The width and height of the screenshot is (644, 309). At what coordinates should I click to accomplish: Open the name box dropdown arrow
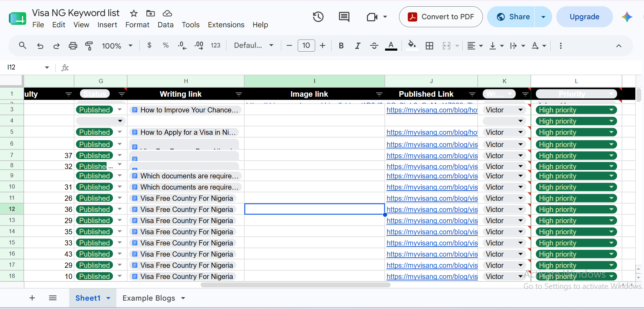(x=47, y=67)
